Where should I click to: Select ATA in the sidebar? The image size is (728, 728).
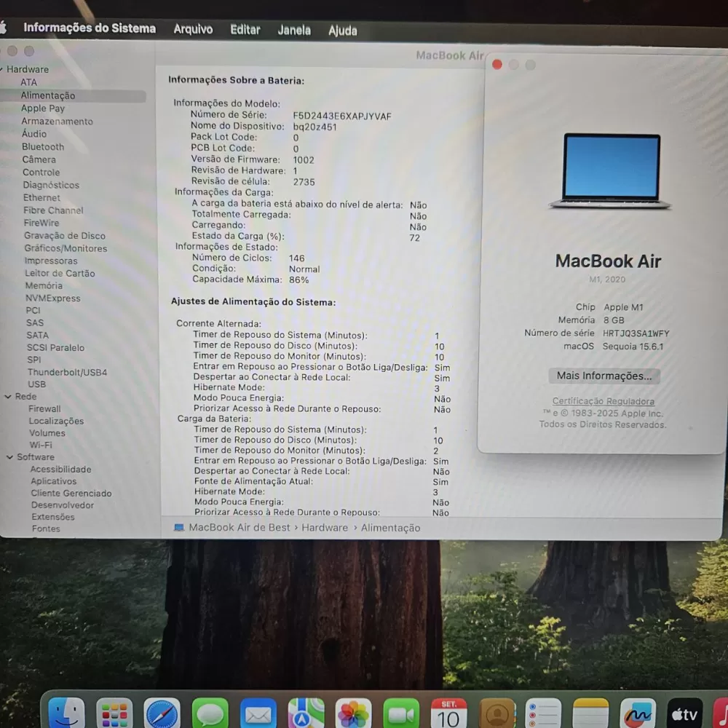(x=29, y=82)
